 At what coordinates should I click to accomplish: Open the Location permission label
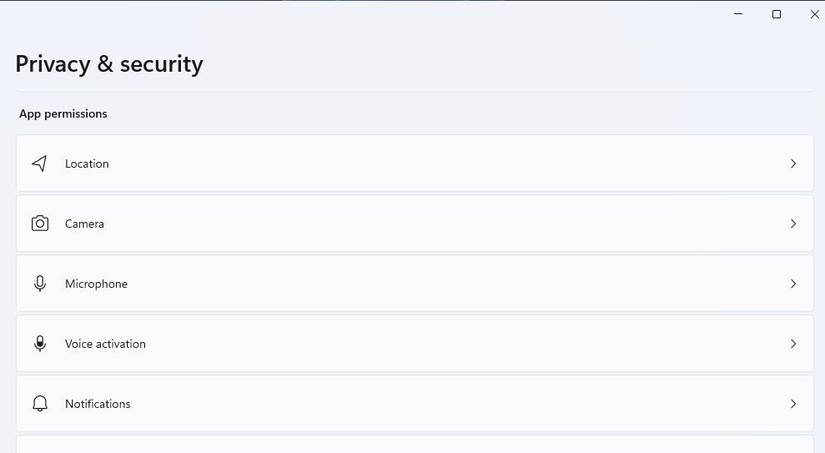pos(87,164)
